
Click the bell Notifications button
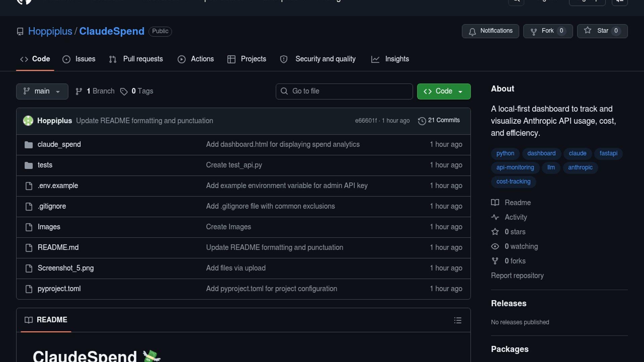coord(490,31)
